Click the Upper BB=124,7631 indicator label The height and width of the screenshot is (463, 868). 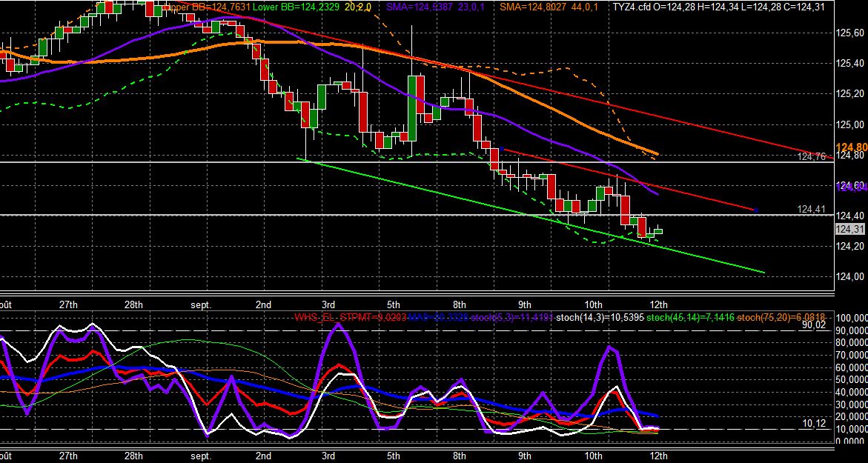point(206,7)
